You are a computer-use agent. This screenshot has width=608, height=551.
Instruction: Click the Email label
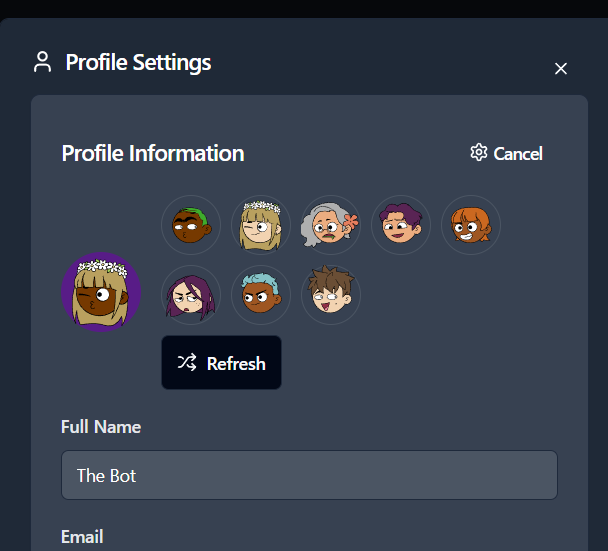coord(82,537)
